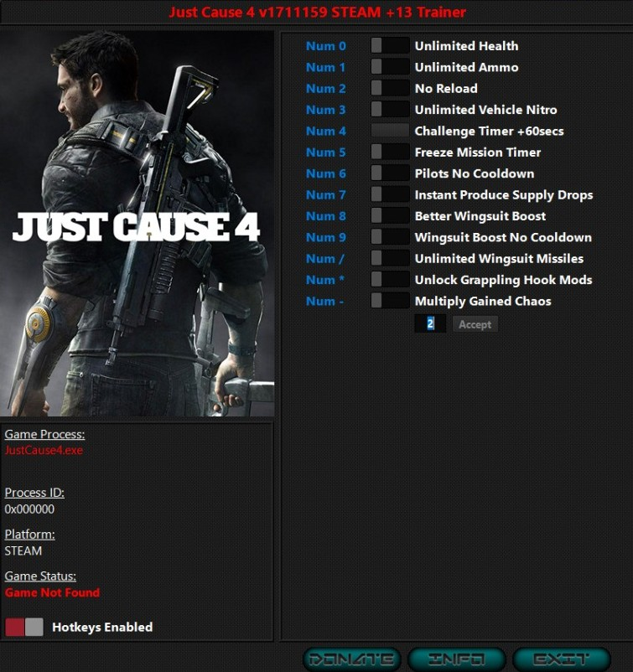Click the Num 0 hotkey label
The image size is (633, 672).
pyautogui.click(x=326, y=46)
